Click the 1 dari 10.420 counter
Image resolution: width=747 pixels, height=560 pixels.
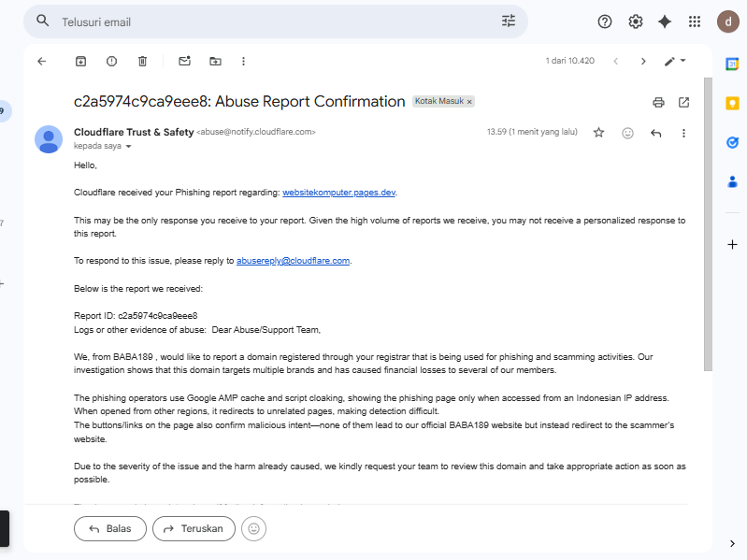(x=569, y=61)
